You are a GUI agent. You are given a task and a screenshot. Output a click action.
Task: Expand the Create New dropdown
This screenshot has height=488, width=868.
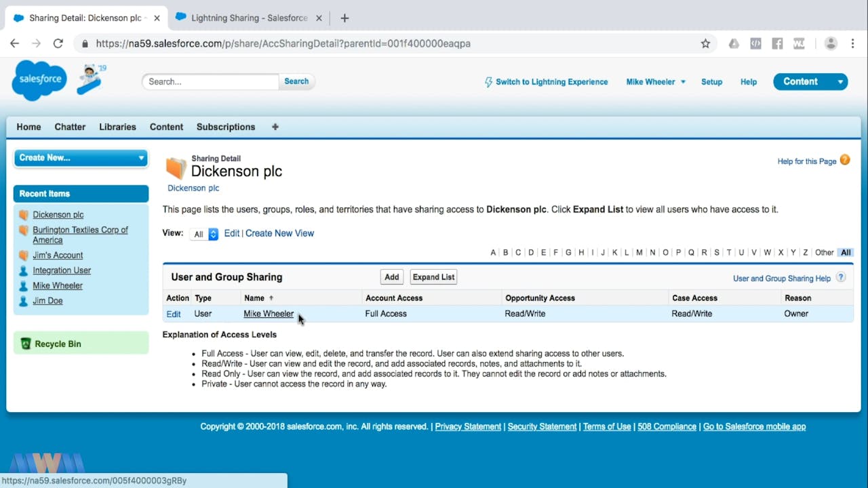tap(81, 158)
